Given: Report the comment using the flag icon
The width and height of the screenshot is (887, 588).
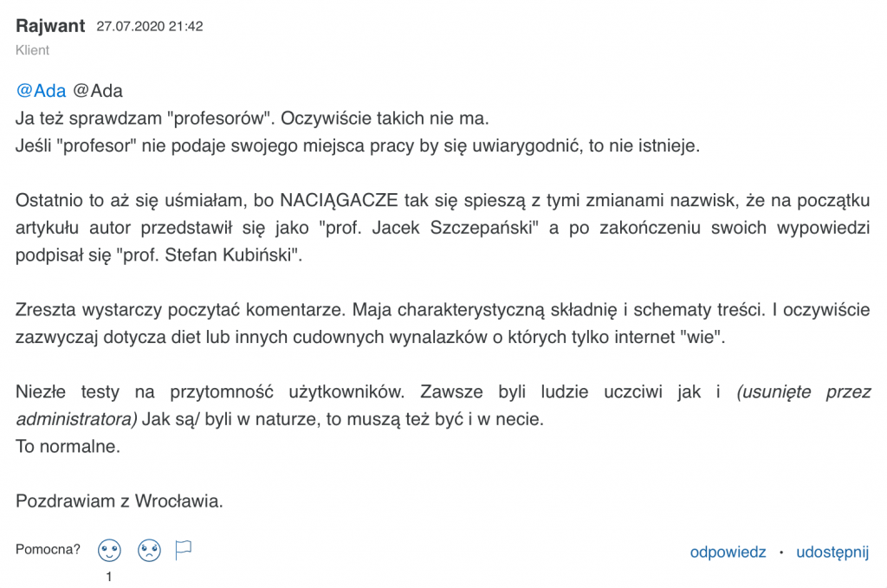Looking at the screenshot, I should 184,550.
